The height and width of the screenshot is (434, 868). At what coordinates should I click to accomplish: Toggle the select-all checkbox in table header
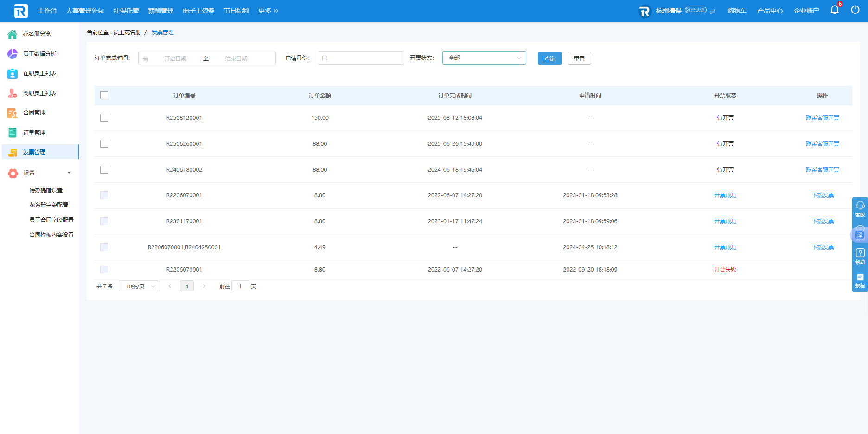104,96
